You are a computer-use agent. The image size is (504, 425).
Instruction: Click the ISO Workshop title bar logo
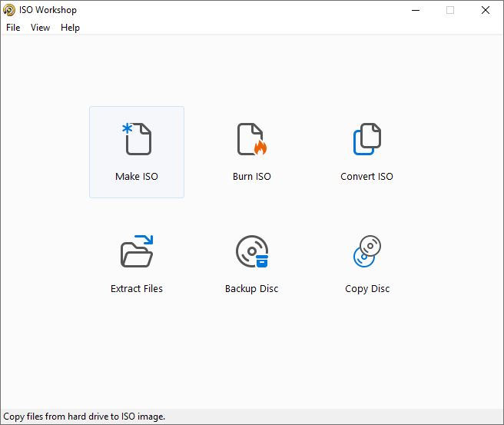[9, 10]
